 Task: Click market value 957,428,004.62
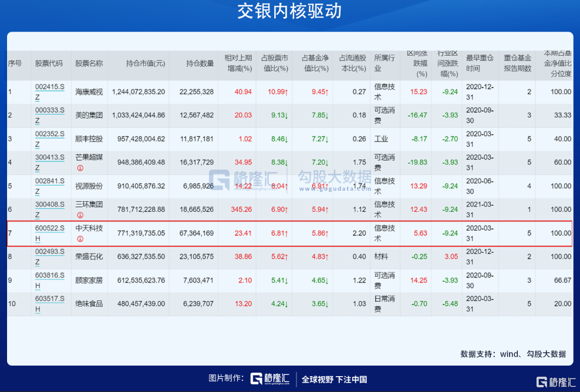pyautogui.click(x=141, y=139)
